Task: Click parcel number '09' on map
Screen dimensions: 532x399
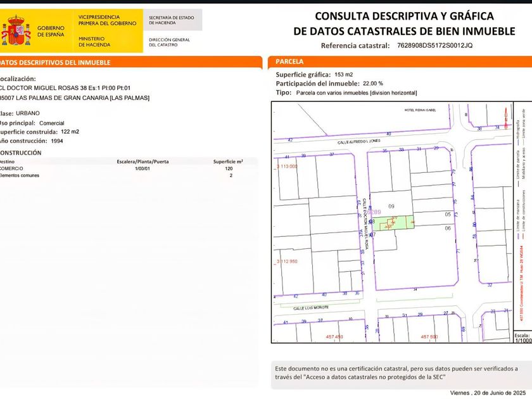Action: (x=391, y=206)
